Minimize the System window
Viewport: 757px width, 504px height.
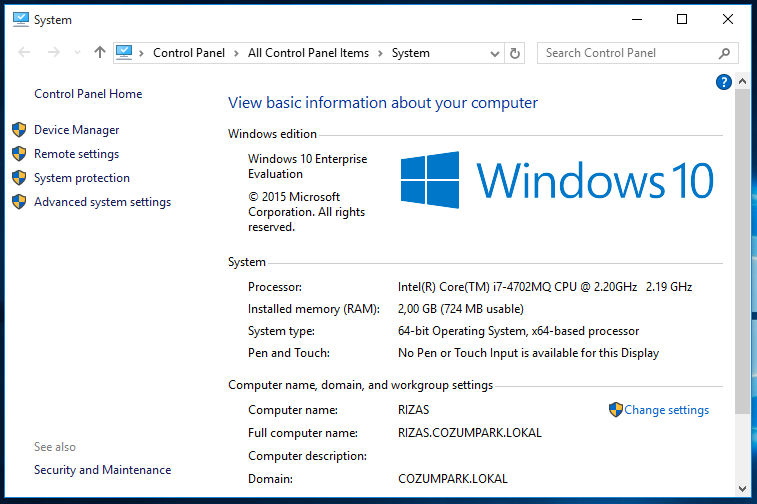(637, 19)
